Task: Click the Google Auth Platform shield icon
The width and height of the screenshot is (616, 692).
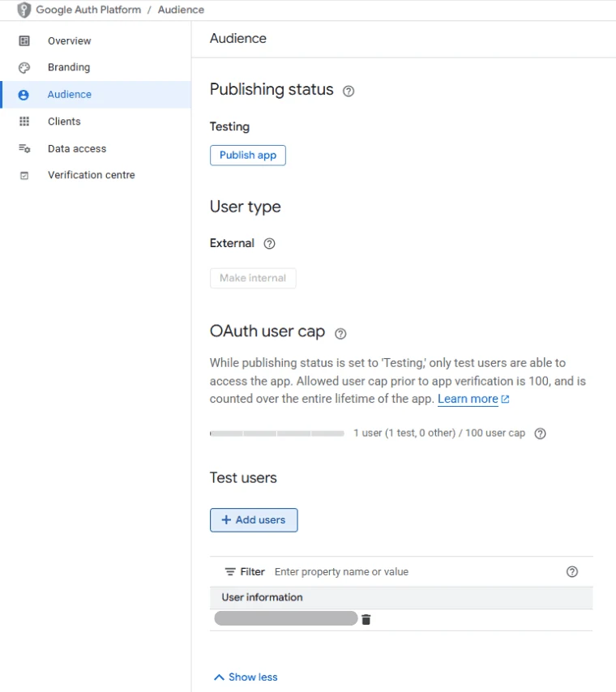Action: coord(24,10)
